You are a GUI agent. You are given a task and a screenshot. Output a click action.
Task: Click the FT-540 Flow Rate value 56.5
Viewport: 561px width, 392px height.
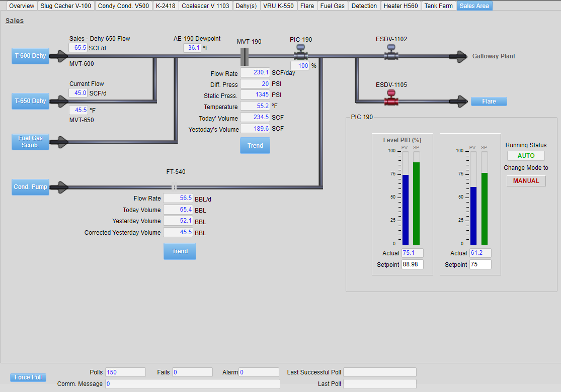click(x=178, y=198)
